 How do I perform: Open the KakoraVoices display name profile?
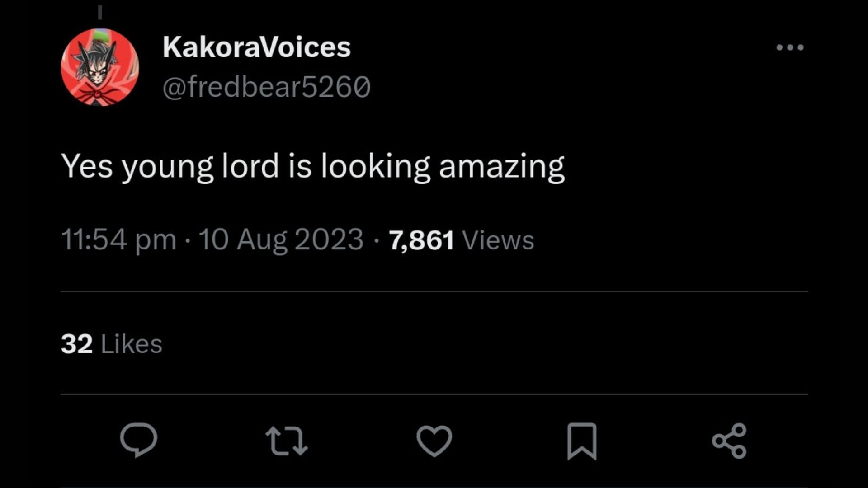pyautogui.click(x=256, y=47)
